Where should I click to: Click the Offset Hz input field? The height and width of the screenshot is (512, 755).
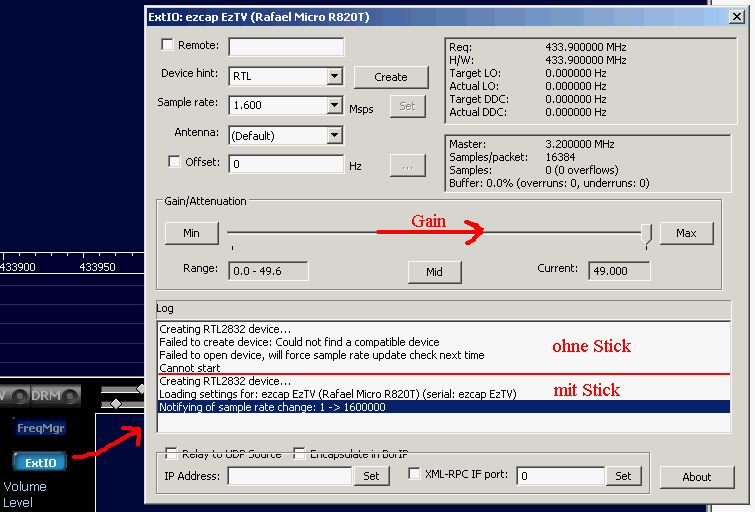click(x=286, y=164)
